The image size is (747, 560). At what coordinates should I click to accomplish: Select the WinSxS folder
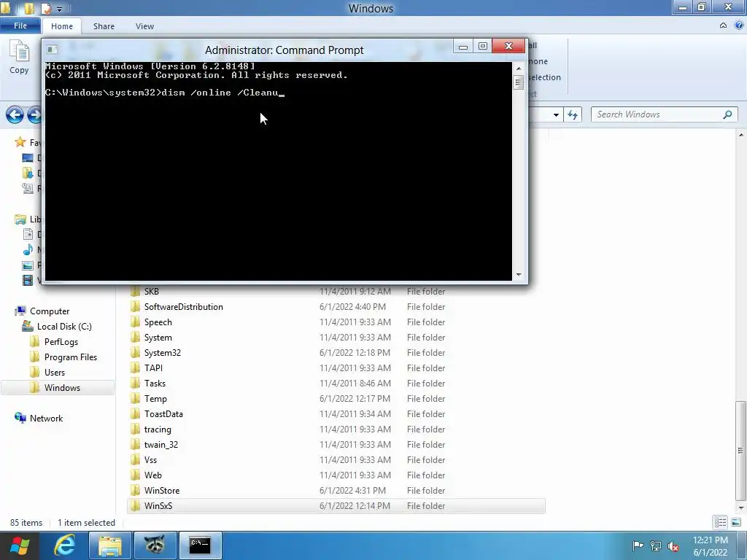336,506
